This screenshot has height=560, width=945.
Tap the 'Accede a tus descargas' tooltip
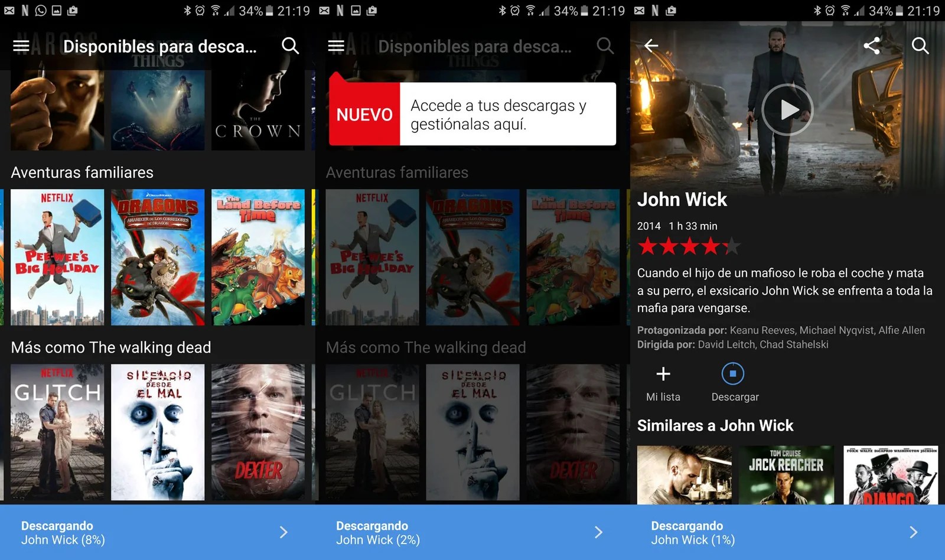pyautogui.click(x=508, y=114)
